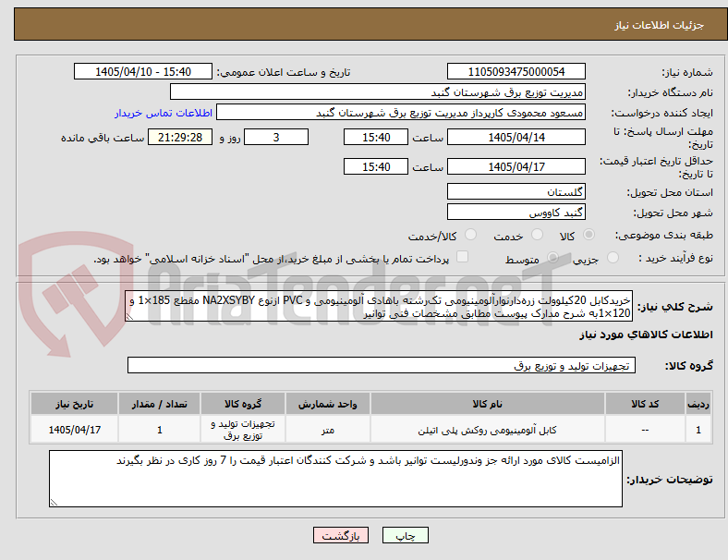728x560 pixels.
Task: Click the تاریخ نیاز column header
Action: point(74,404)
